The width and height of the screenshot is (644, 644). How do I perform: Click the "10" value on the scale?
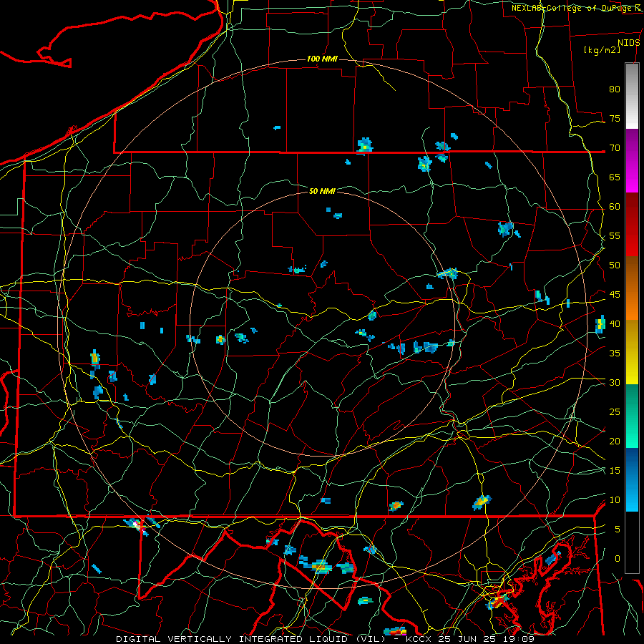tap(615, 500)
